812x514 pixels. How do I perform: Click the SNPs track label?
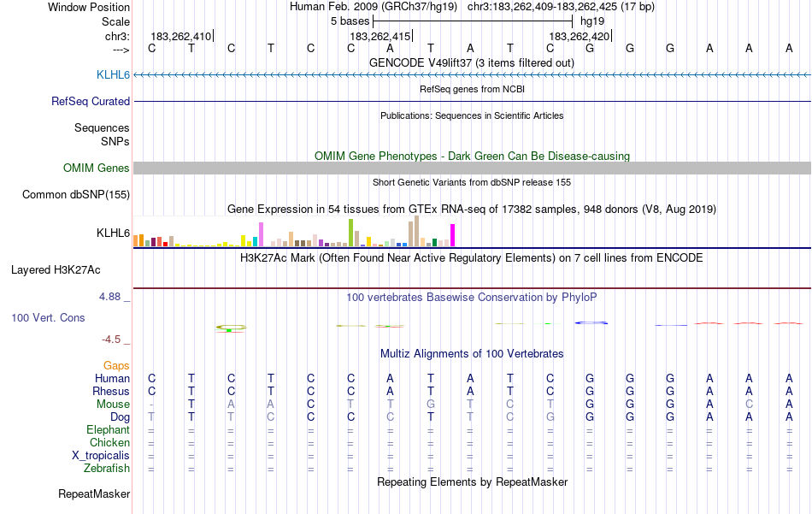tap(115, 141)
